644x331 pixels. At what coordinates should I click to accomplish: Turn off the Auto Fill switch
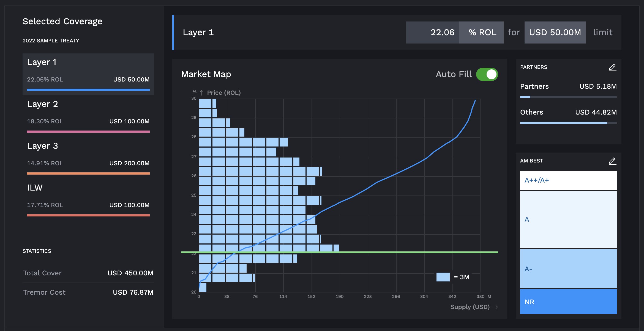487,74
